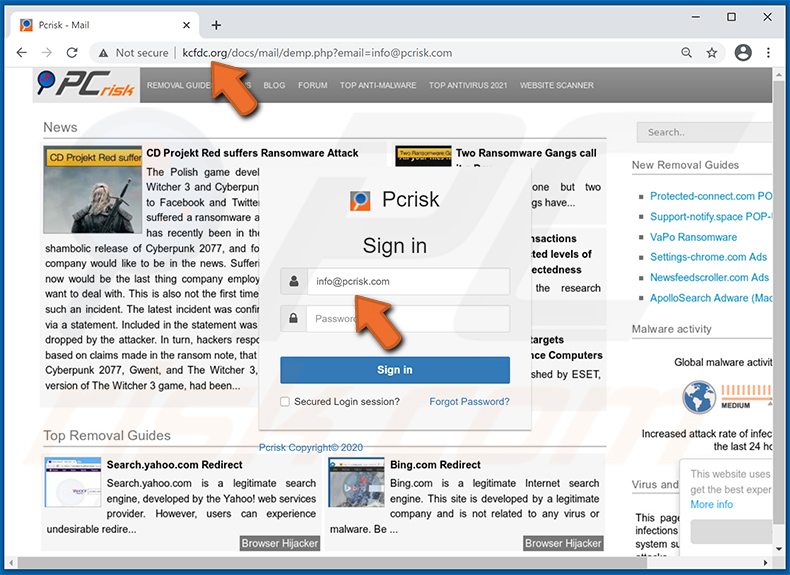Open Top Antivirus 2021 menu item

pos(468,85)
